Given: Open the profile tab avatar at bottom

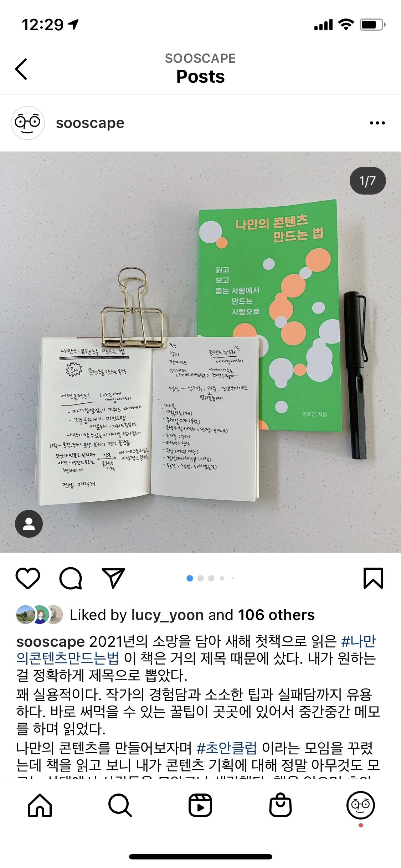Looking at the screenshot, I should (361, 805).
